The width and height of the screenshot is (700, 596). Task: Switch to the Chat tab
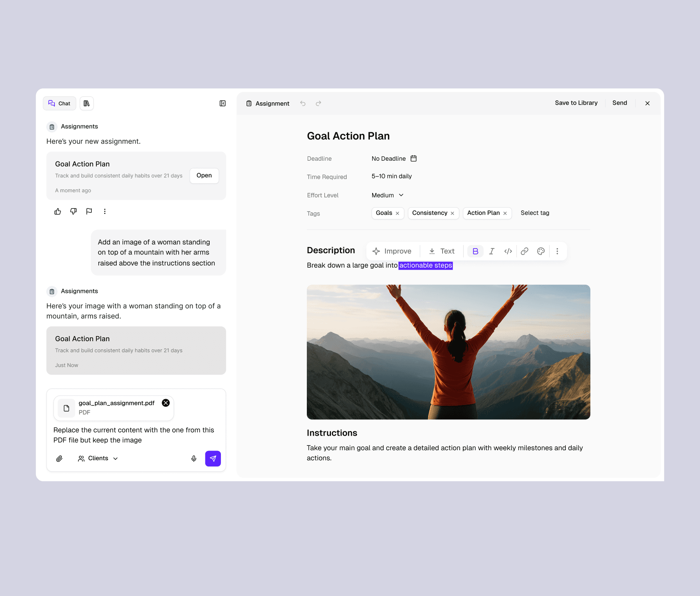coord(59,103)
